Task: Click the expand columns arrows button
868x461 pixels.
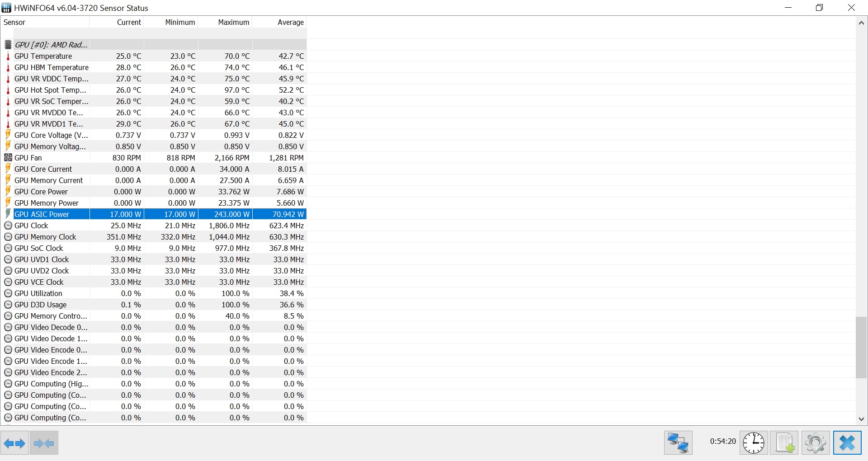Action: coord(14,443)
